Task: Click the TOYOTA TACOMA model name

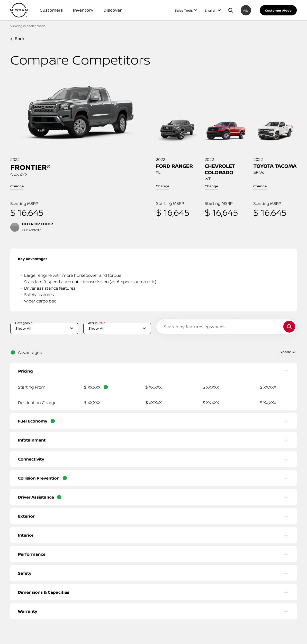Action: [x=275, y=166]
